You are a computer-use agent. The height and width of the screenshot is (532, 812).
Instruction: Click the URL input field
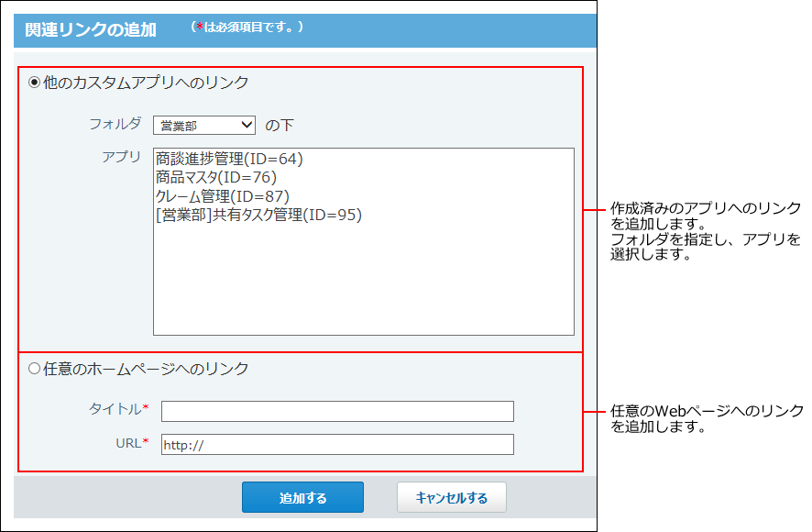pos(337,444)
